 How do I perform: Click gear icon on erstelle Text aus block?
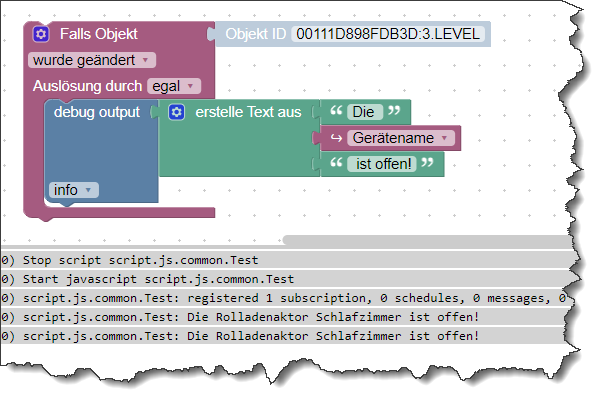tap(177, 113)
